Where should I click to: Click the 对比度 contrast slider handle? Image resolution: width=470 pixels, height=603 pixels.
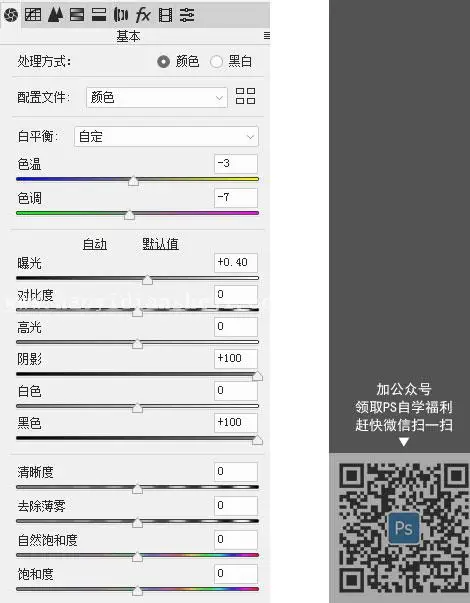137,311
